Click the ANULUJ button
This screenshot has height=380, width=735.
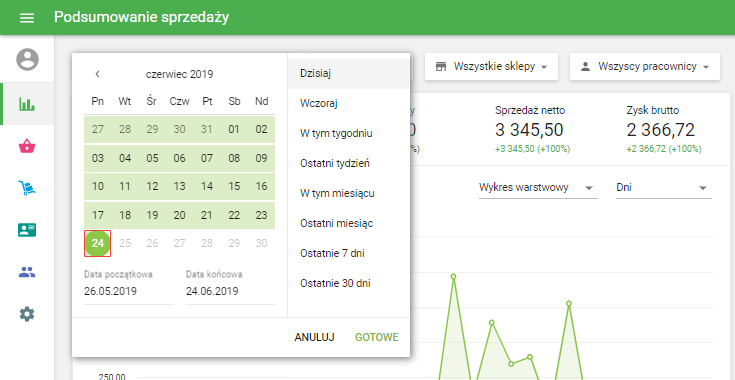click(314, 337)
